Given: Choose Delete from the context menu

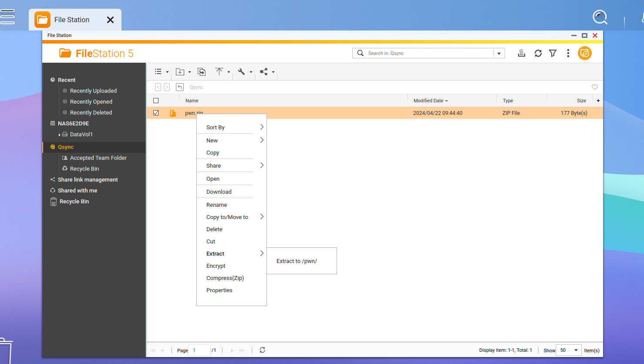Looking at the screenshot, I should 232,229.
